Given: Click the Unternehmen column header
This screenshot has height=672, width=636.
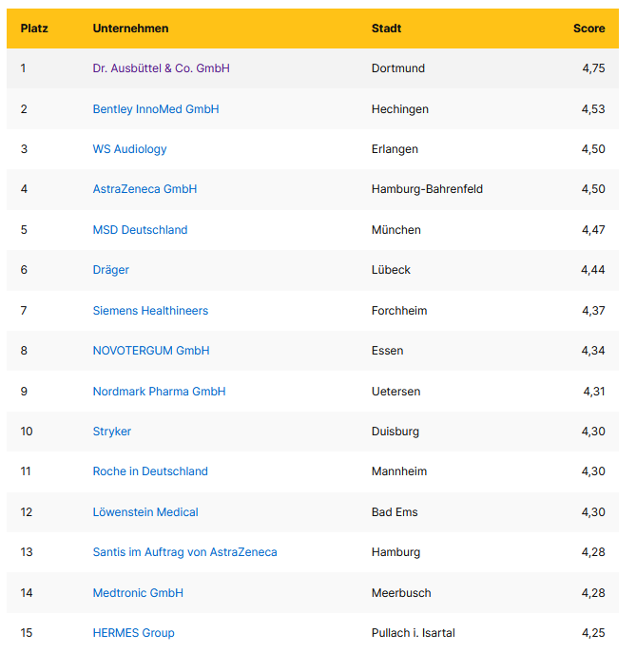Looking at the screenshot, I should 130,29.
